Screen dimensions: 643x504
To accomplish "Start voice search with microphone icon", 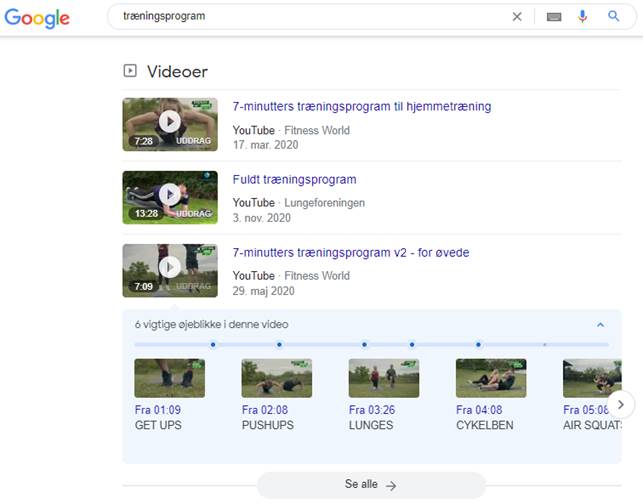I will click(x=583, y=17).
